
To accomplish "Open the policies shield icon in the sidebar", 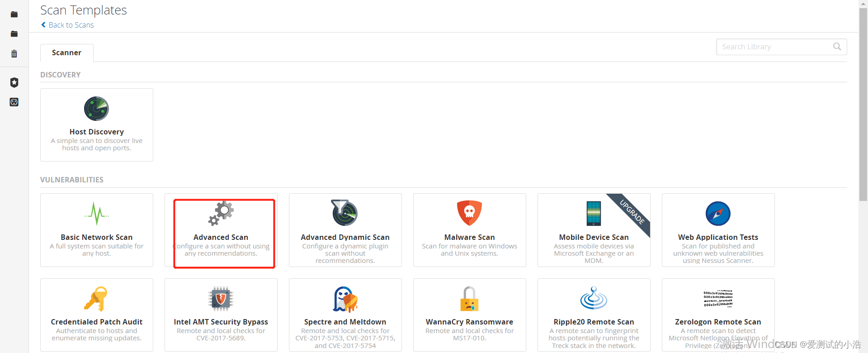I will [x=14, y=82].
